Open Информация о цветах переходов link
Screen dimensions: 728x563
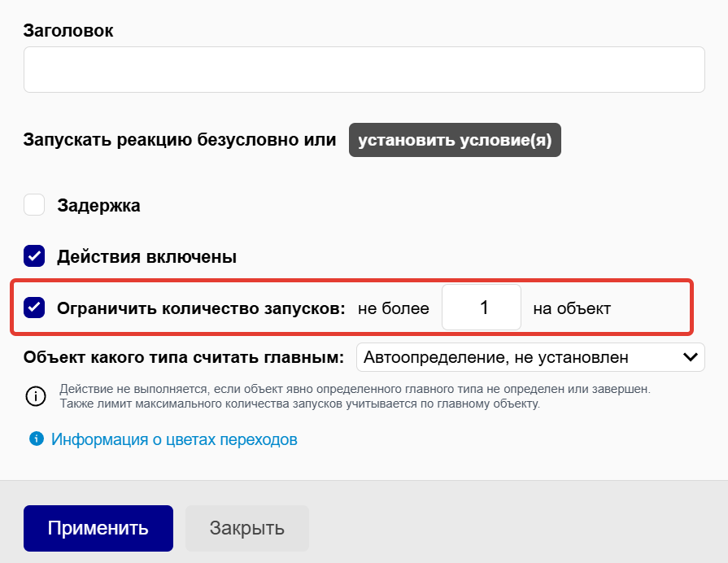click(x=174, y=439)
